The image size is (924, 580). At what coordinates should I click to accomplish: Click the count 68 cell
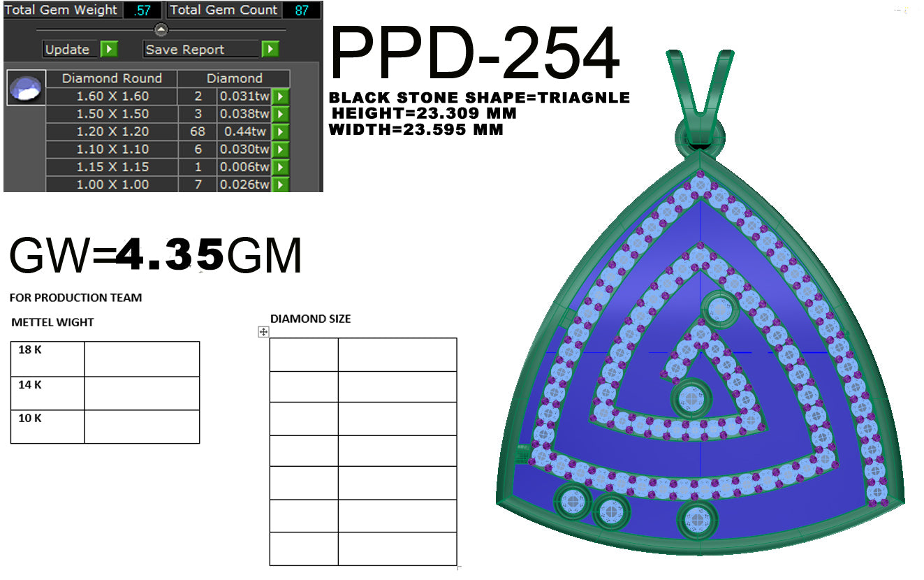click(198, 132)
